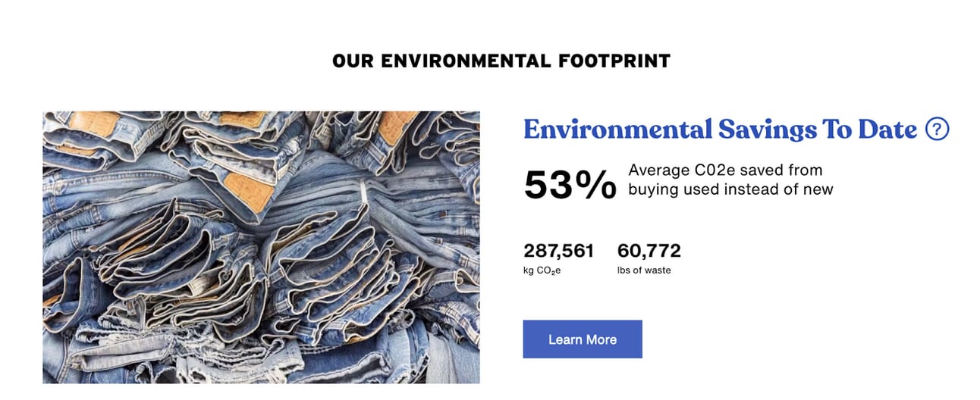
Task: Select the Our Environmental Footprint title
Action: click(x=501, y=61)
